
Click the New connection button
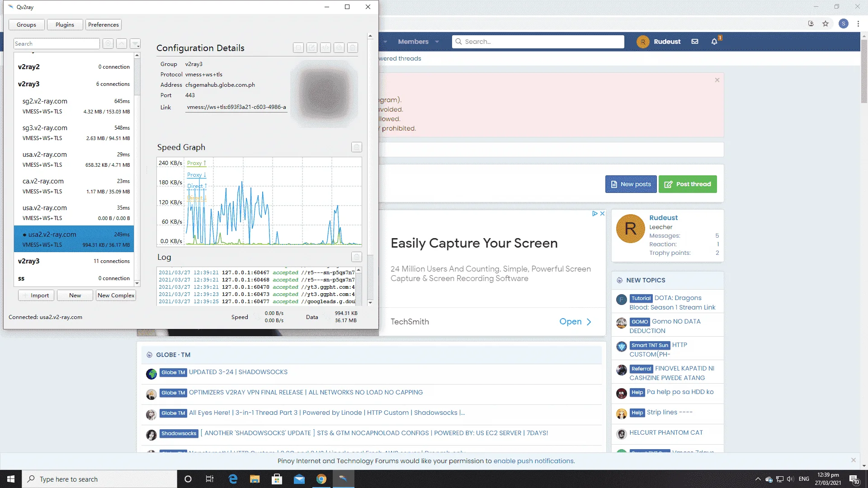(x=75, y=296)
